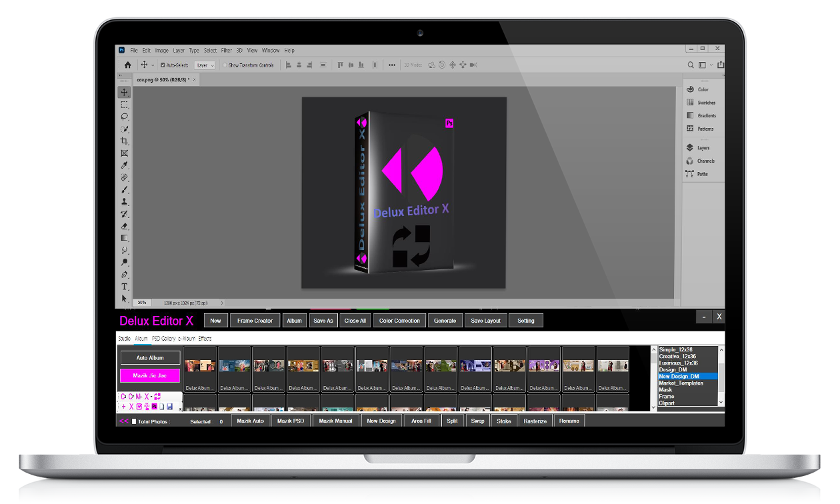840x504 pixels.
Task: Open the Filter menu
Action: point(227,50)
